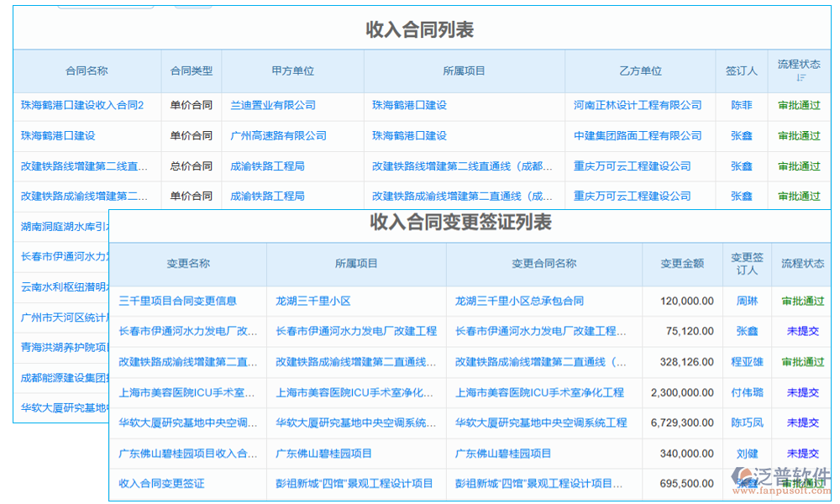The width and height of the screenshot is (840, 504).
Task: Click amount 6,729,300.00 in change list
Action: click(681, 423)
